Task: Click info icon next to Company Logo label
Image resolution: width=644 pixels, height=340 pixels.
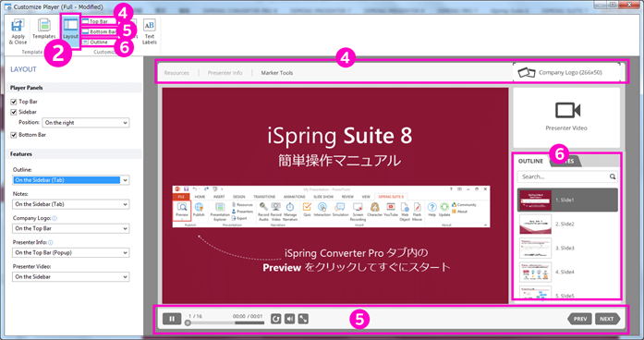Action: [55, 218]
